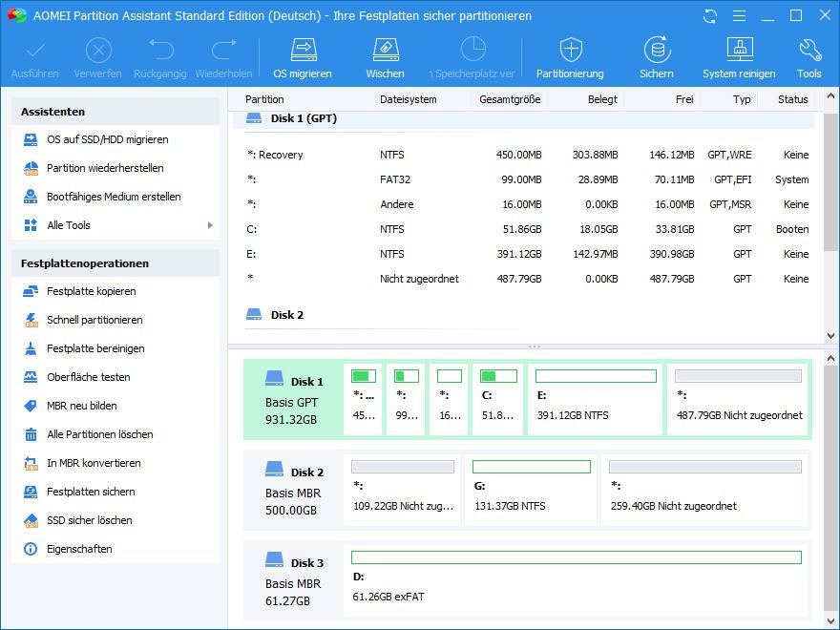Open Partition wiederherstellen wizard

105,168
